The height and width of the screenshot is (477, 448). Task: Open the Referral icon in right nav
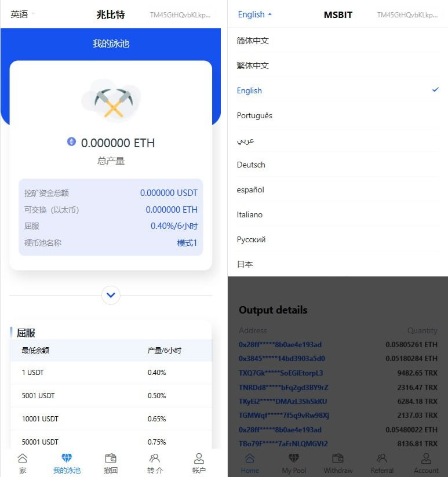tap(382, 458)
